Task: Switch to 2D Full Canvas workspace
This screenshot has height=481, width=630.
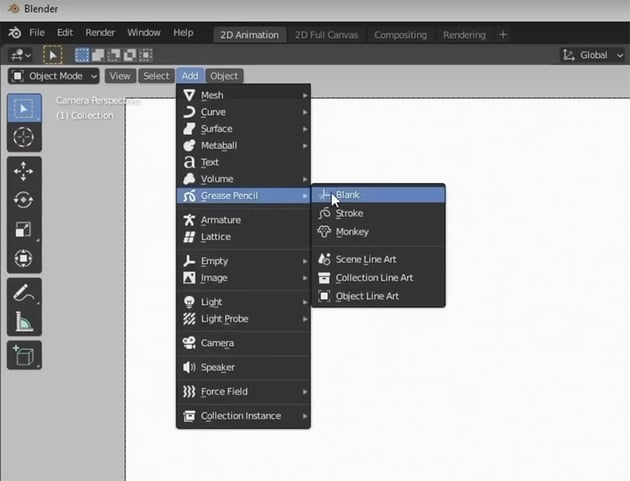Action: (x=326, y=35)
